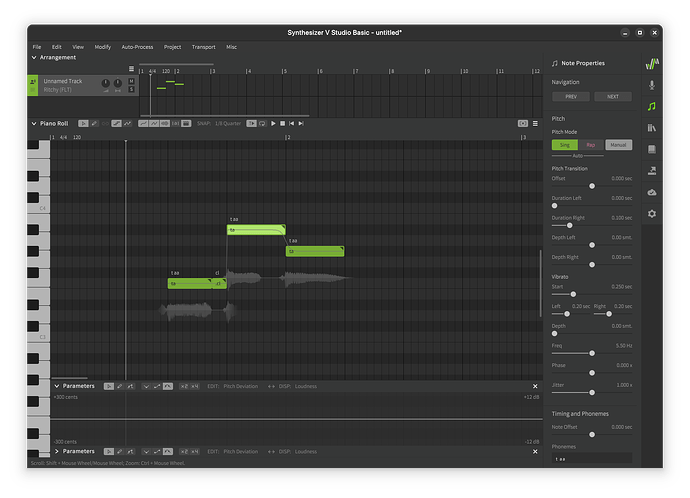Collapse the upper Parameters panel chevron
690x498 pixels.
point(57,386)
